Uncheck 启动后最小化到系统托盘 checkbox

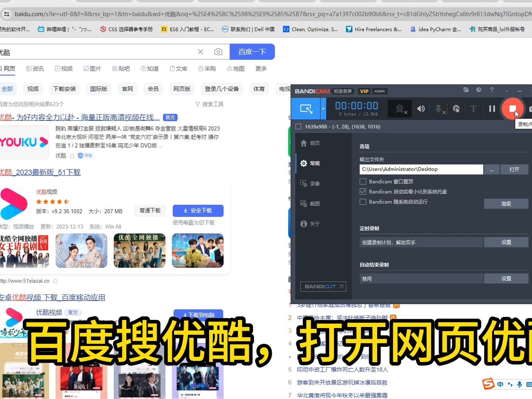pos(363,191)
